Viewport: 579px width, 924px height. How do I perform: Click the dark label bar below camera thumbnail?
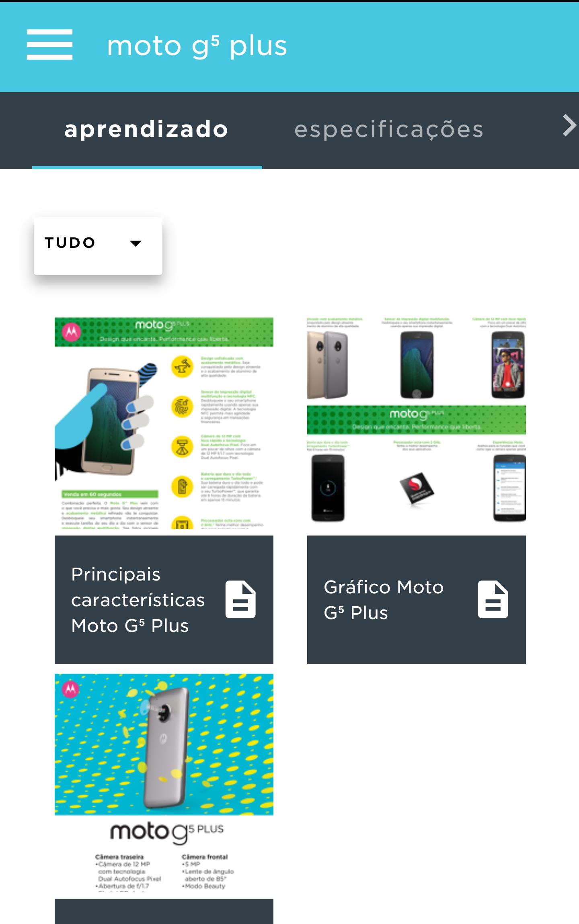(x=164, y=911)
